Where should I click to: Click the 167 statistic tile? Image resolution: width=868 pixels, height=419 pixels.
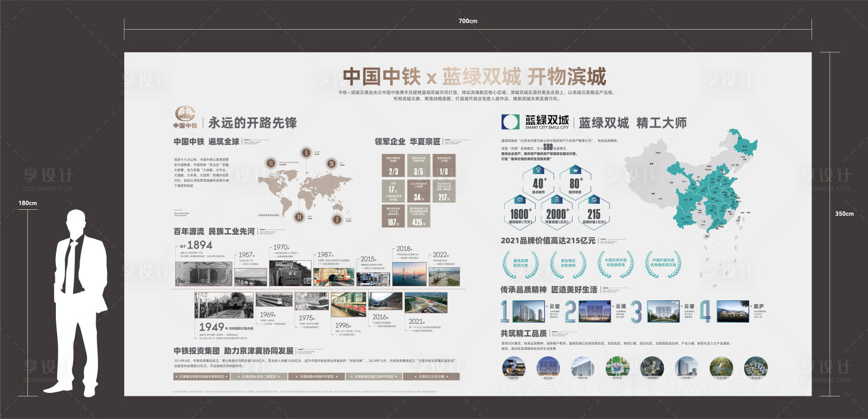tap(393, 216)
